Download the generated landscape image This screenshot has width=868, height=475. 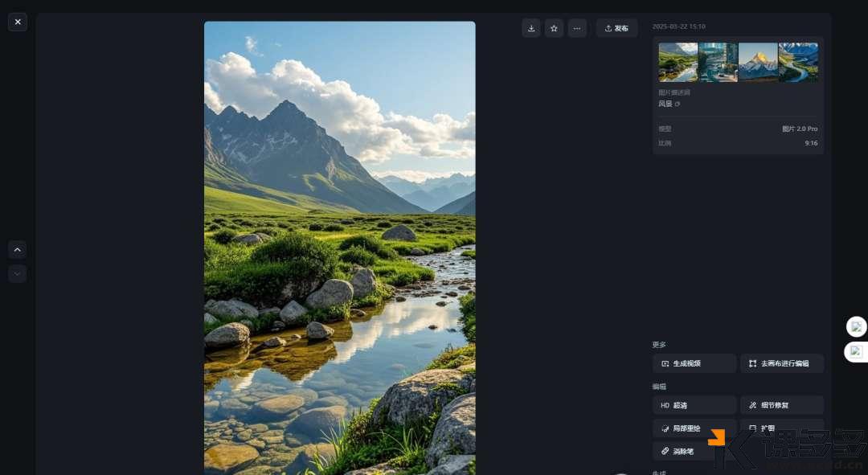click(x=531, y=28)
